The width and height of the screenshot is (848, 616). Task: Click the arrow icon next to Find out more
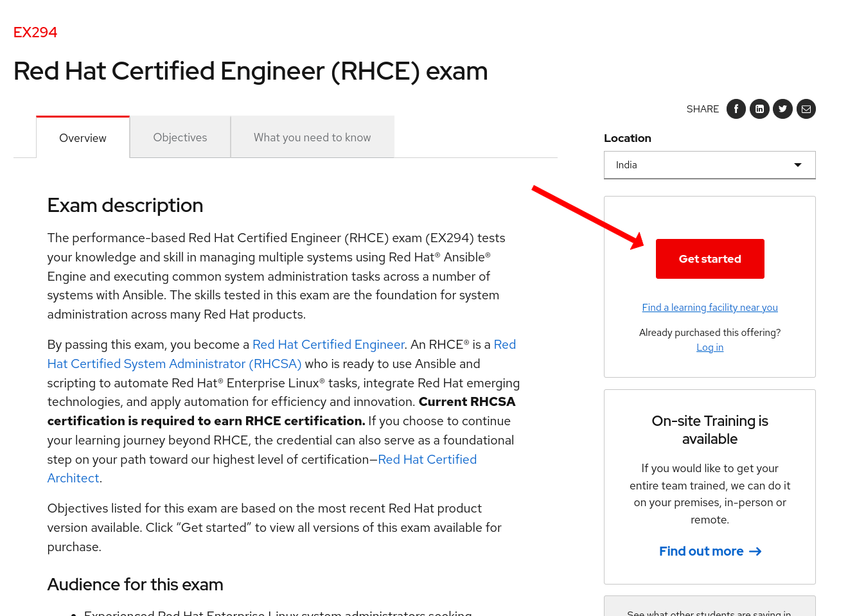pos(755,551)
